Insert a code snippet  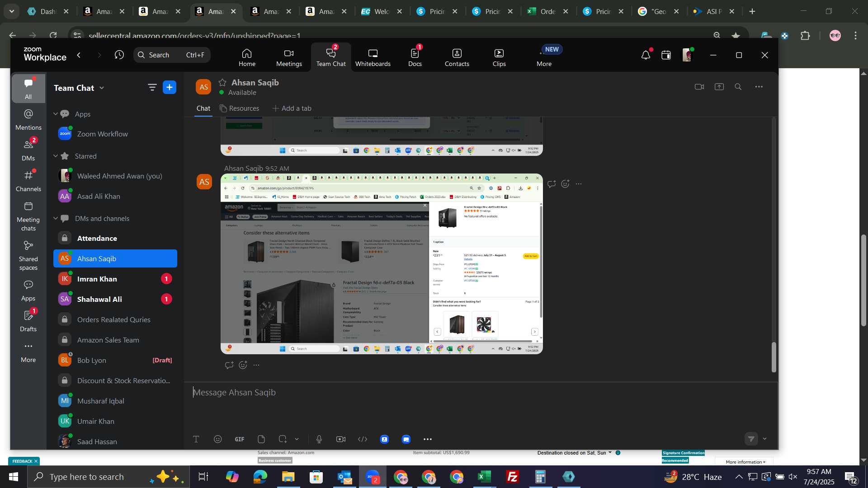point(363,439)
